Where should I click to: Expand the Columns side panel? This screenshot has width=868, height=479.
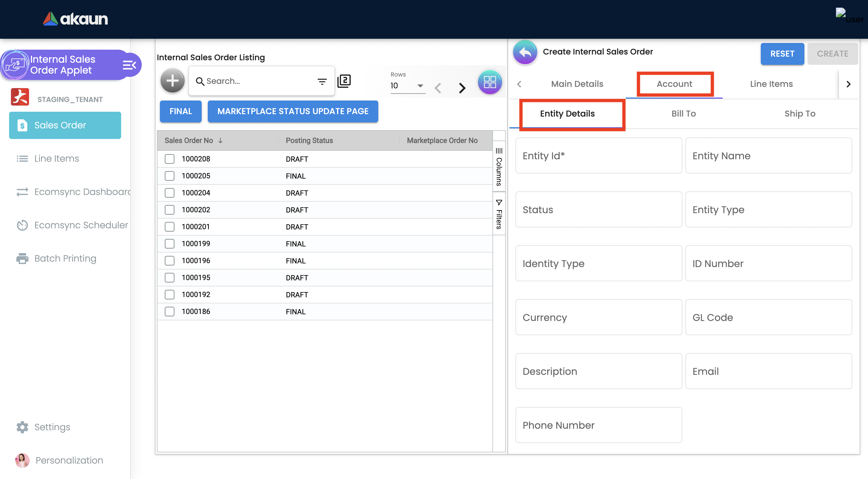point(499,167)
